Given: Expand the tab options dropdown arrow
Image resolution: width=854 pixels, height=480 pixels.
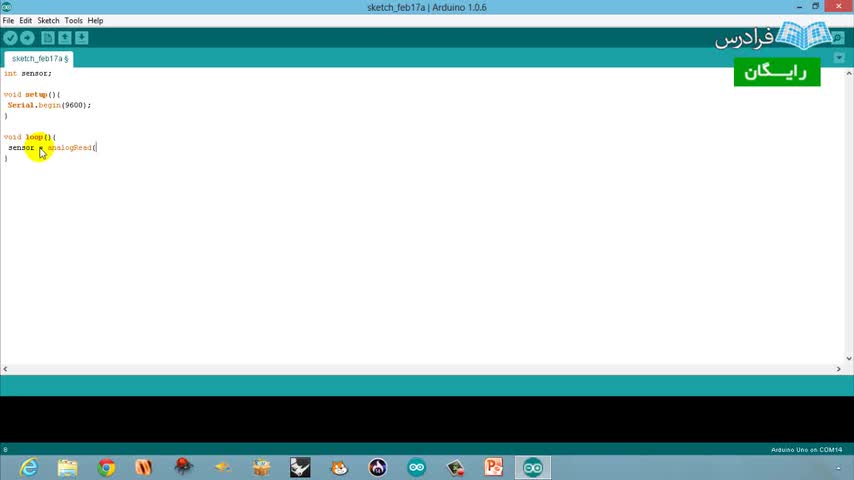Looking at the screenshot, I should point(839,58).
